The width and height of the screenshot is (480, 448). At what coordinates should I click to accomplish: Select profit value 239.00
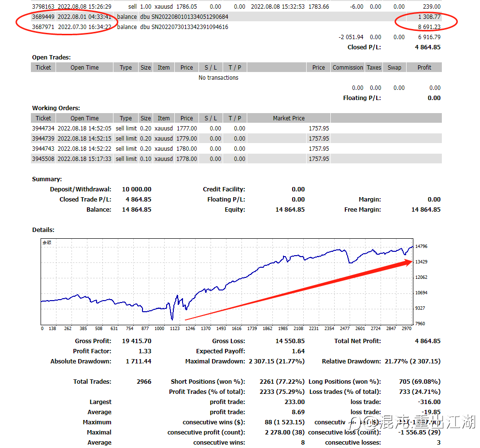pyautogui.click(x=432, y=6)
